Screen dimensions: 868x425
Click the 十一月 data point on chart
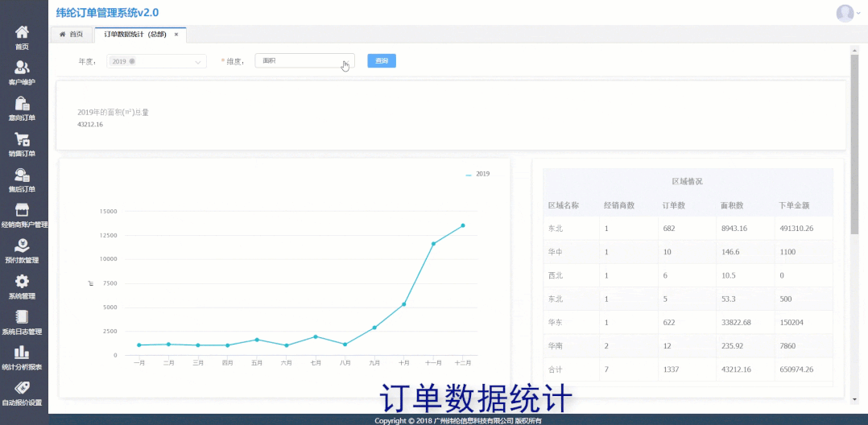click(433, 243)
